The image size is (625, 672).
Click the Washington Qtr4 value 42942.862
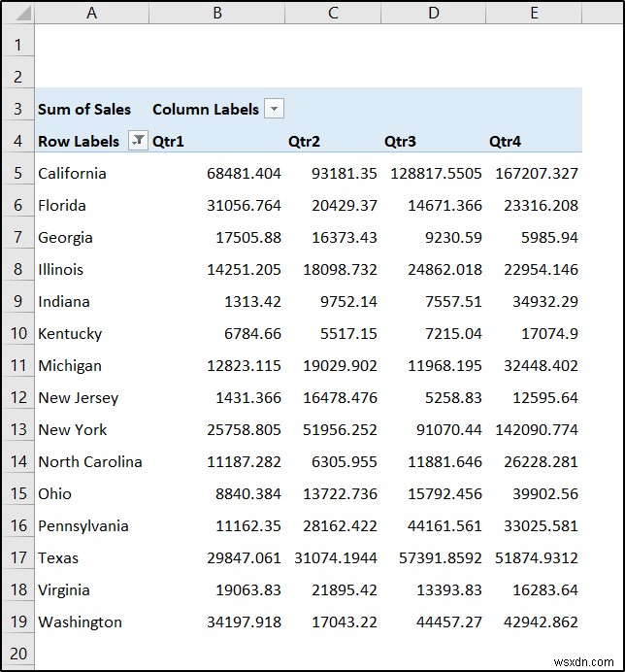(537, 622)
